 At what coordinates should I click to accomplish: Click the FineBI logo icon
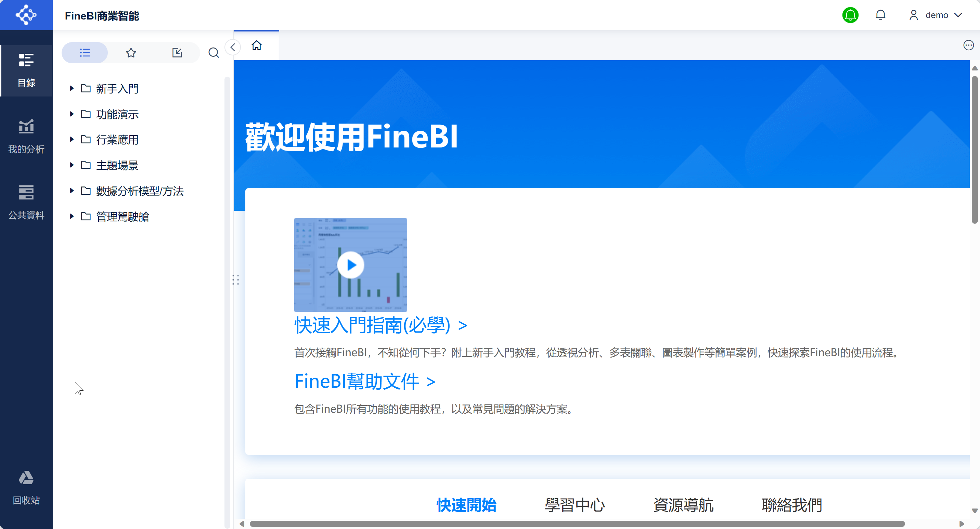coord(26,15)
